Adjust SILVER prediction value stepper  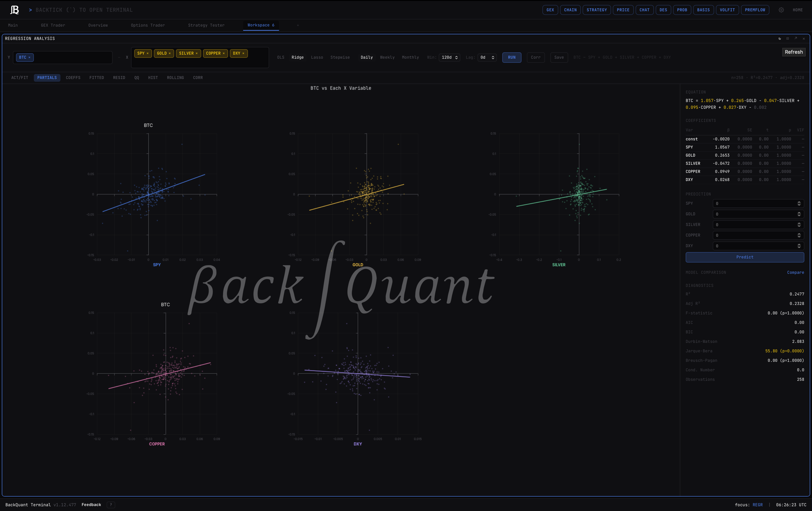[x=799, y=225]
